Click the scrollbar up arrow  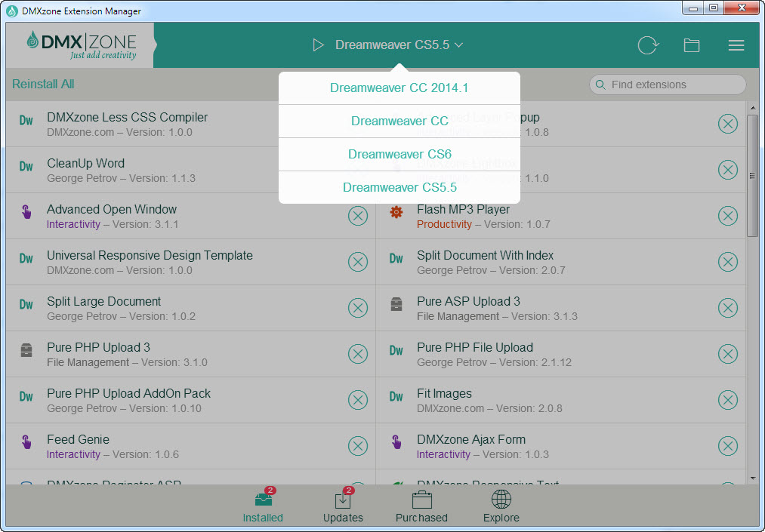click(x=752, y=108)
